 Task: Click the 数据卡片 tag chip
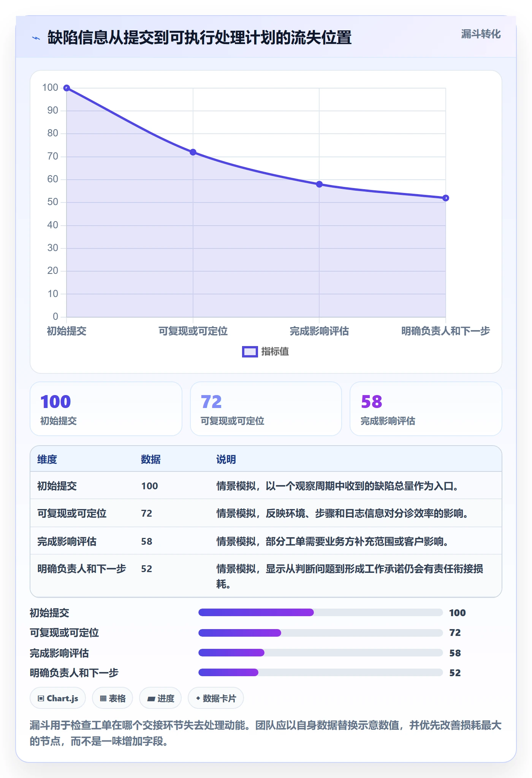pyautogui.click(x=216, y=698)
